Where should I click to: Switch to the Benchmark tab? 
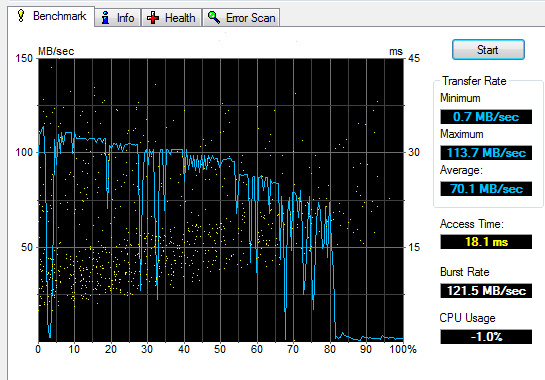click(x=51, y=16)
